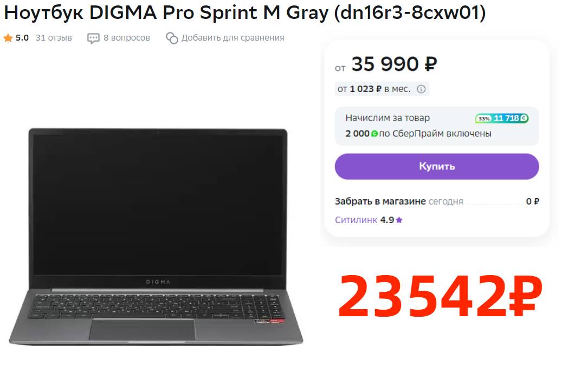This screenshot has height=392, width=562.
Task: Click the 5.0 rating value
Action: point(22,37)
